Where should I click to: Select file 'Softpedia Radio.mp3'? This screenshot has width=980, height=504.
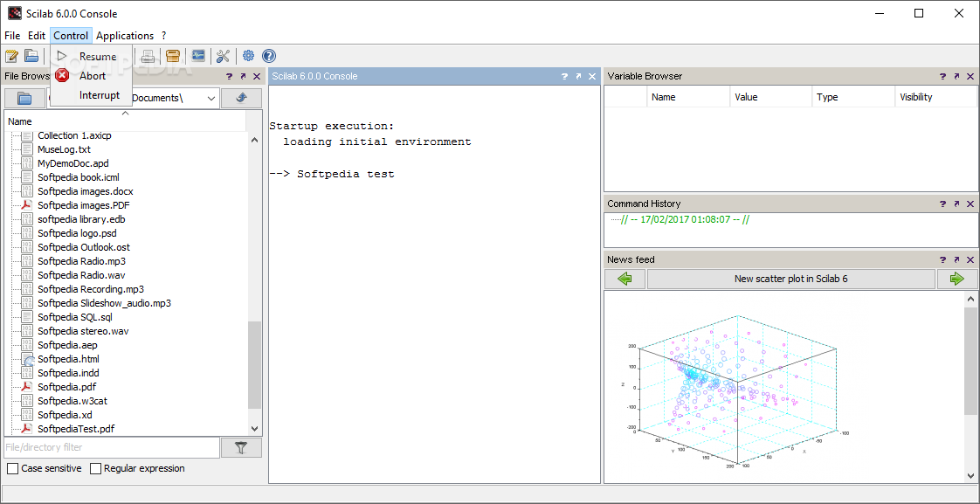click(81, 261)
